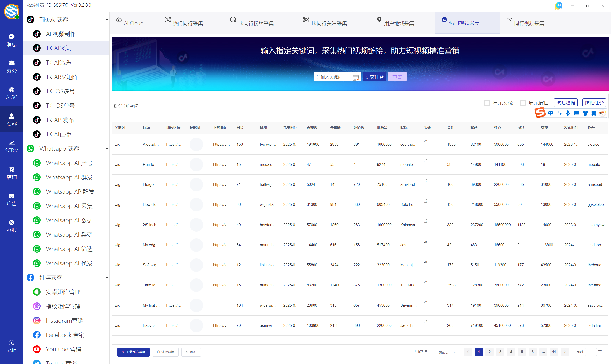The height and width of the screenshot is (364, 612).
Task: Click the AI assistant icon in title bar
Action: tap(558, 6)
